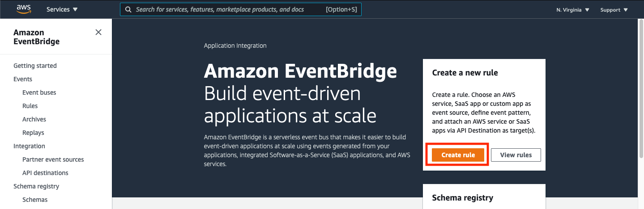
Task: Navigate to Archives page
Action: point(34,119)
